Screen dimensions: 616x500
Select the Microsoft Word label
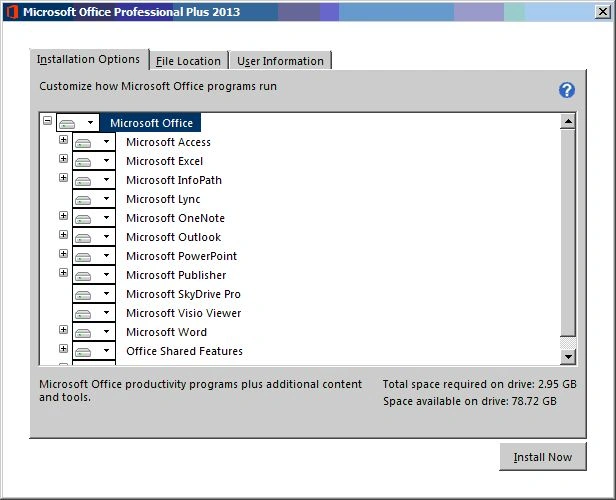(166, 332)
